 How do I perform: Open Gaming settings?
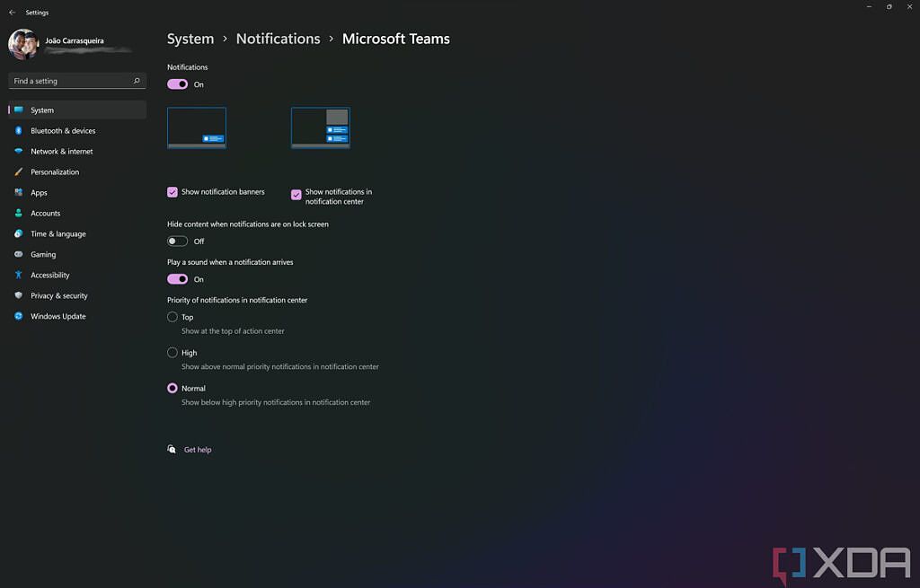pos(44,254)
